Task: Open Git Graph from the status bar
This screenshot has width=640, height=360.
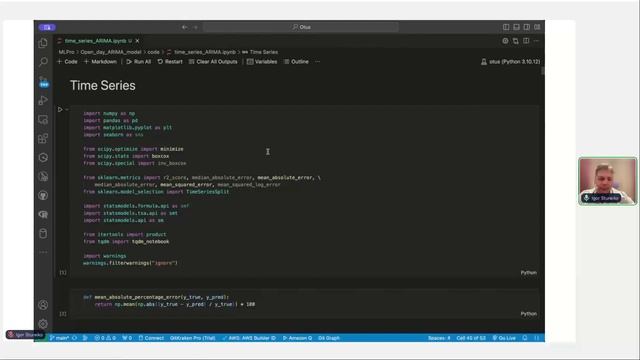Action: pyautogui.click(x=329, y=338)
